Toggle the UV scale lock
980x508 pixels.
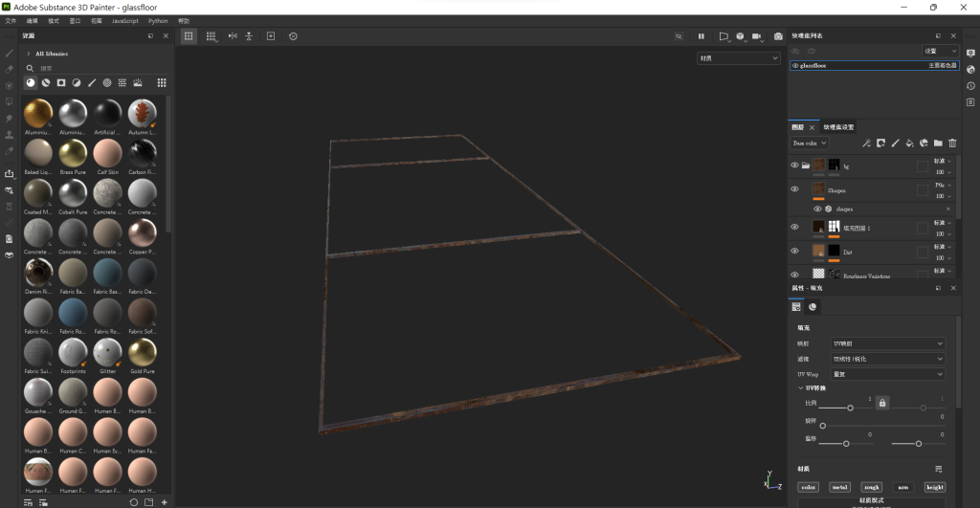[881, 403]
